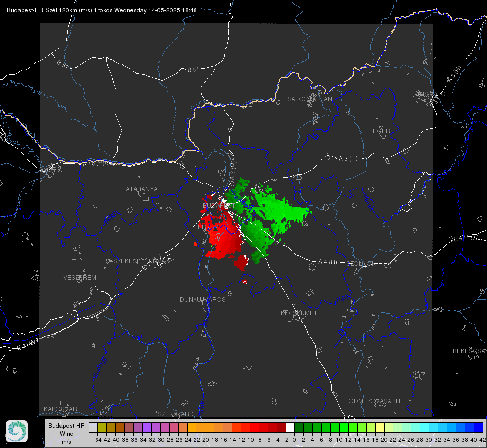This screenshot has width=487, height=448.
Task: Pick the olive swatch right of -64
Action: pos(102,427)
